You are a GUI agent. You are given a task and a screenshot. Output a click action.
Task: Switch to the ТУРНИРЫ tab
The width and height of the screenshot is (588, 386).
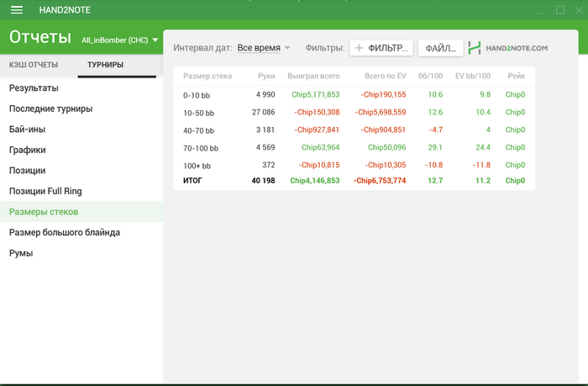coord(105,65)
